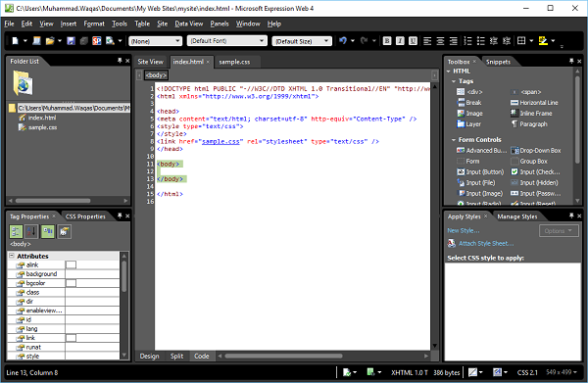Click the Div tag in Toolbox

469,92
